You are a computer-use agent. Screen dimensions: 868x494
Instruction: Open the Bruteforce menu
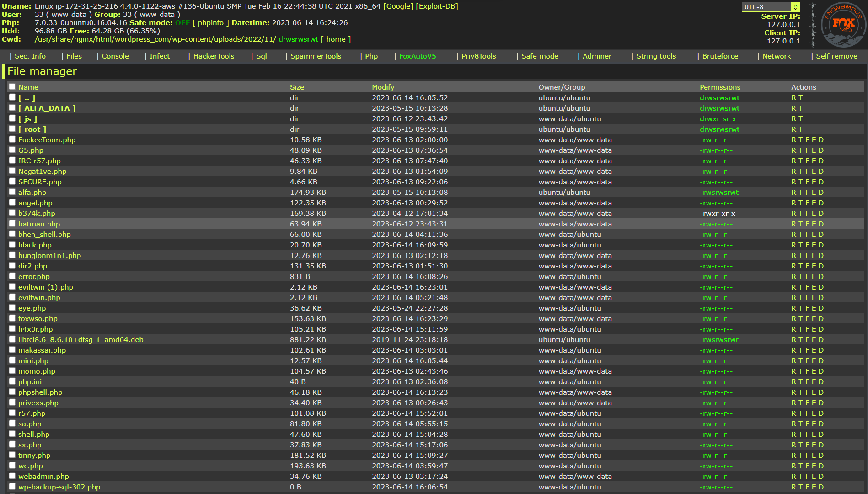(720, 56)
